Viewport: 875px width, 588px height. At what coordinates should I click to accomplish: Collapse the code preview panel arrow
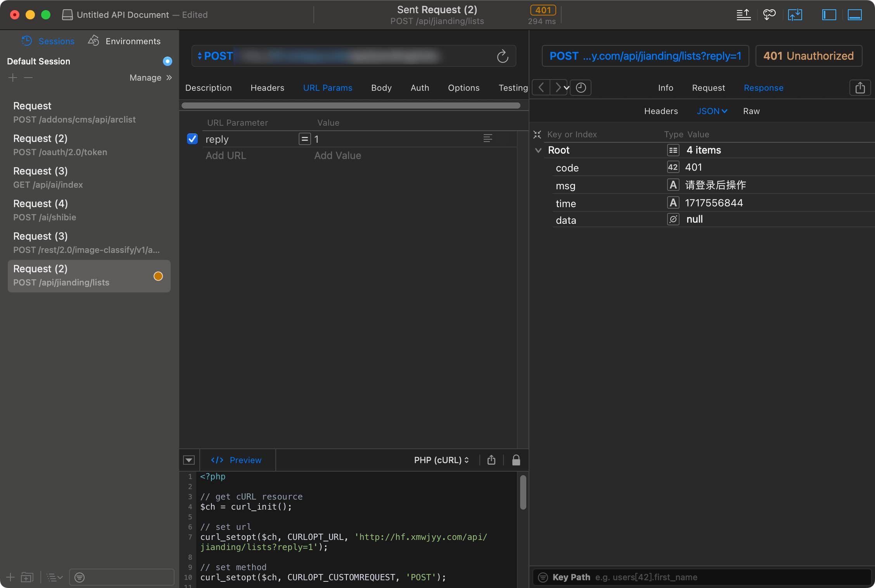click(x=189, y=460)
